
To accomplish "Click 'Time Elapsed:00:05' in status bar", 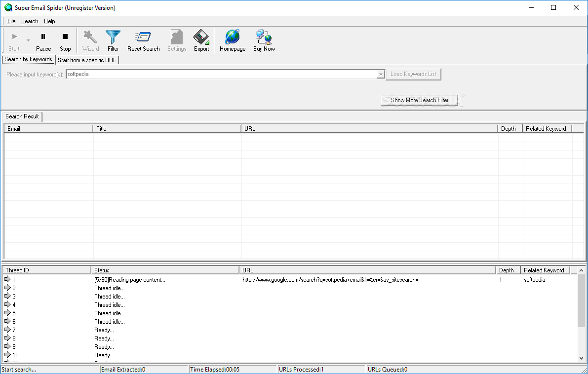I will pos(215,370).
